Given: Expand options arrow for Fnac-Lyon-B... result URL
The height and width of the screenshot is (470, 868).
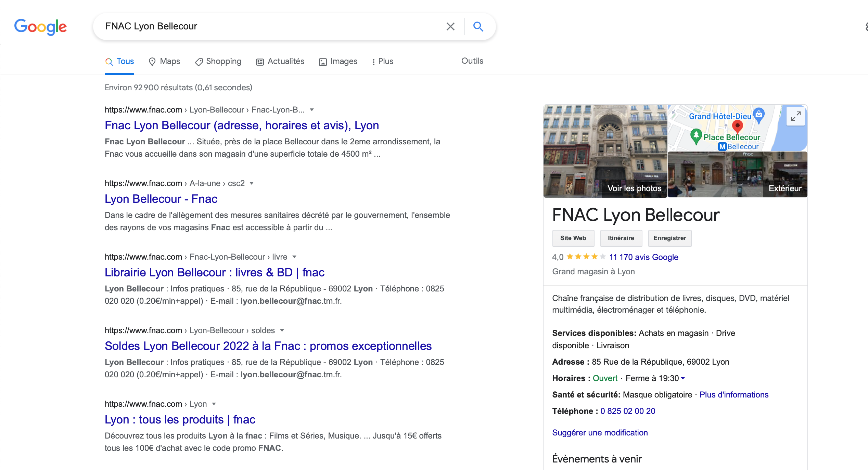Looking at the screenshot, I should pyautogui.click(x=312, y=110).
